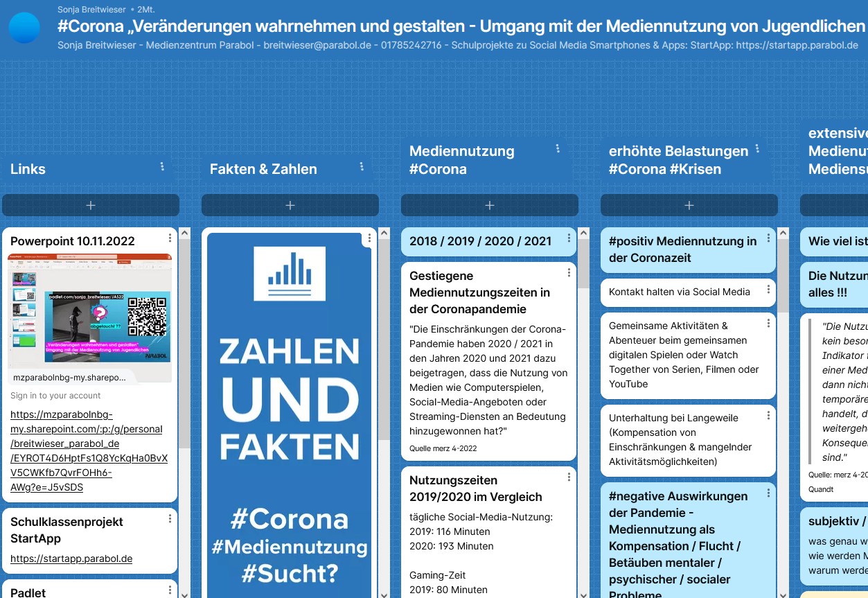Open three-dot menu of Links column
Image resolution: width=868 pixels, height=598 pixels.
click(162, 166)
